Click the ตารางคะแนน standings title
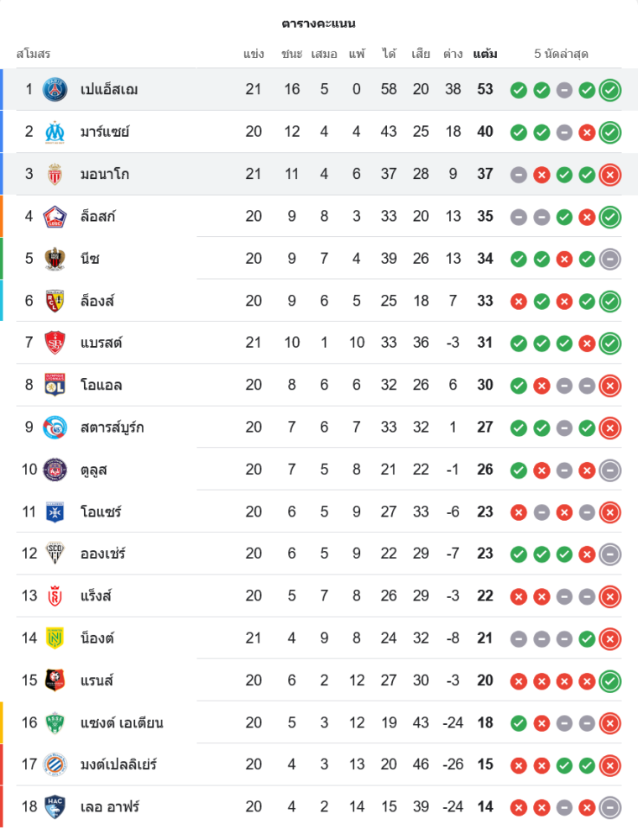The image size is (638, 840). point(319,23)
